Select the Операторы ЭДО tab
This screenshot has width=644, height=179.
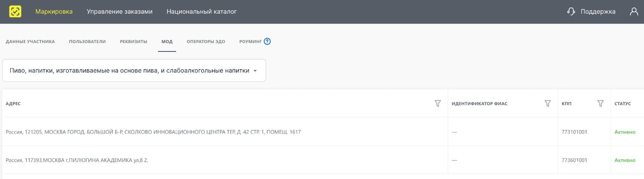[206, 42]
